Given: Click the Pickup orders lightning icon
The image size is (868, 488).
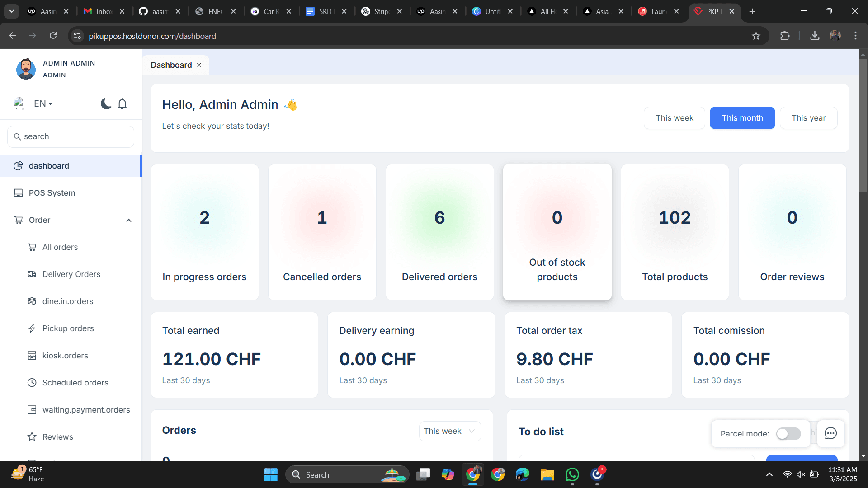Looking at the screenshot, I should [x=32, y=328].
